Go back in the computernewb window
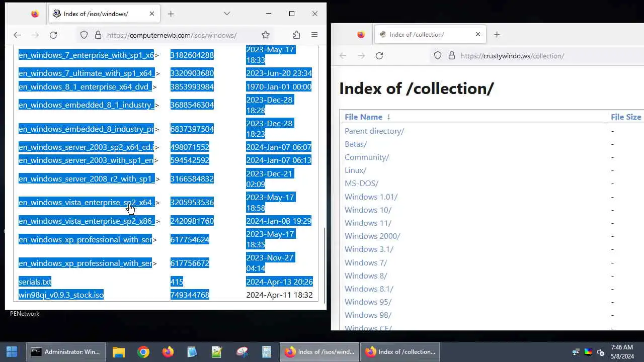This screenshot has height=362, width=644. click(x=17, y=35)
